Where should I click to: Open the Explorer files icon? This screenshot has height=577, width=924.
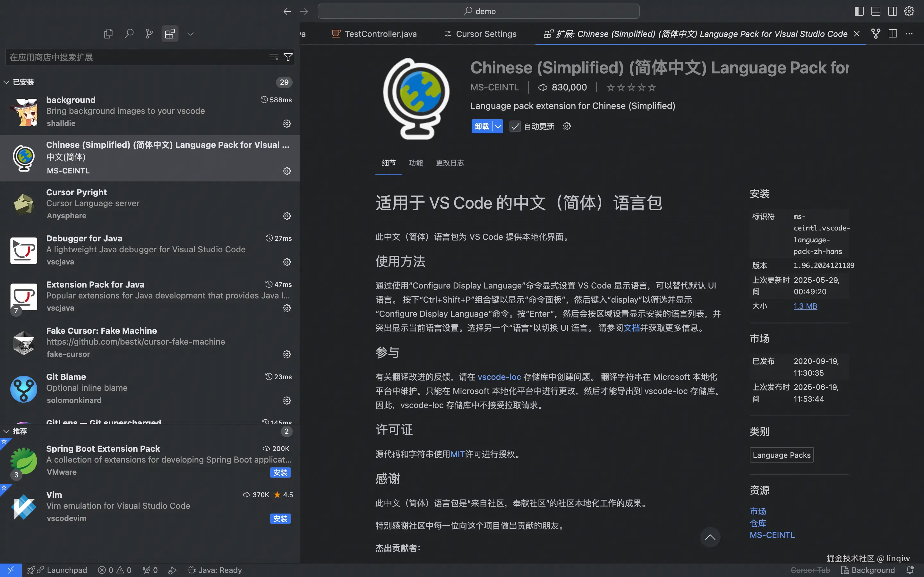pyautogui.click(x=108, y=34)
